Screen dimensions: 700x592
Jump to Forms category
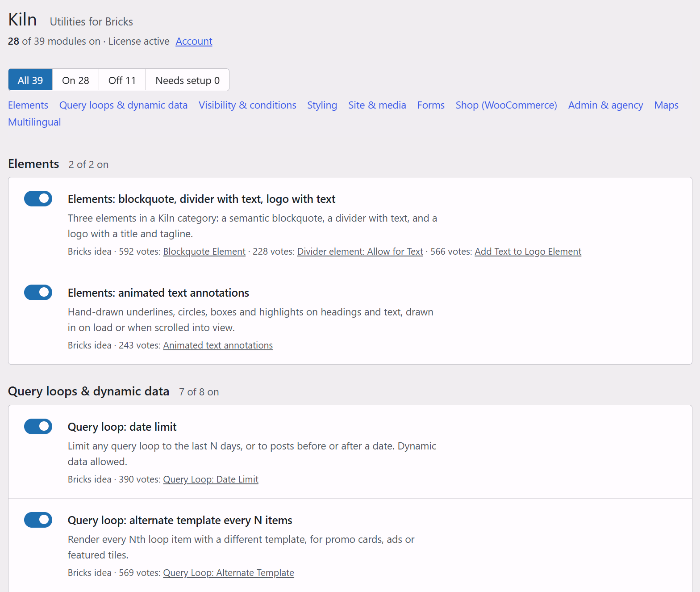[x=431, y=105]
